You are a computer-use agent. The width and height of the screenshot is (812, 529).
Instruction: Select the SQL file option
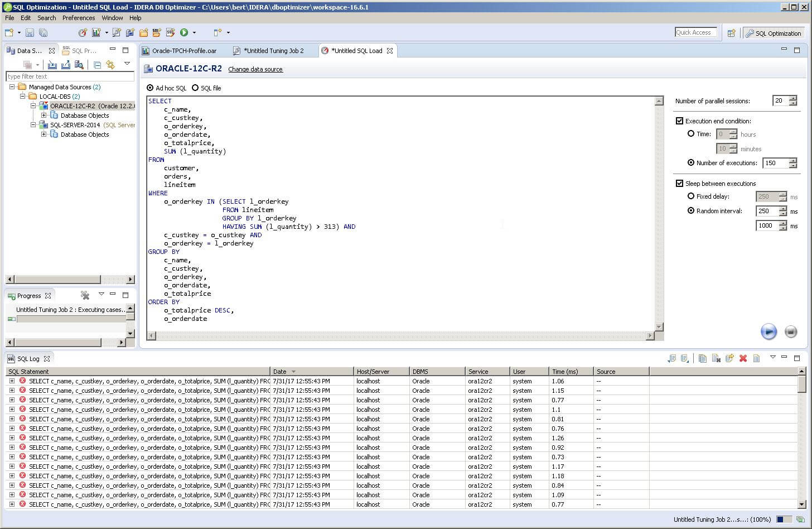point(195,88)
